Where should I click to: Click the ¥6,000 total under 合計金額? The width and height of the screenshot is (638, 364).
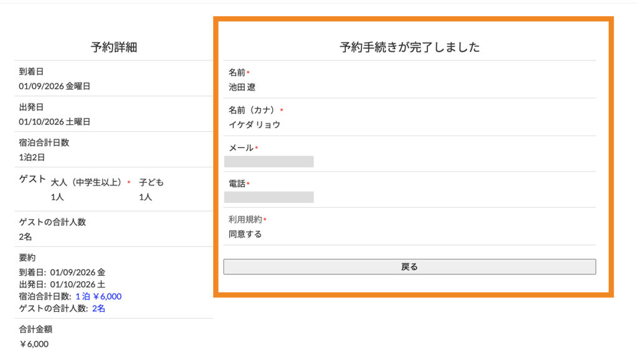pos(34,344)
